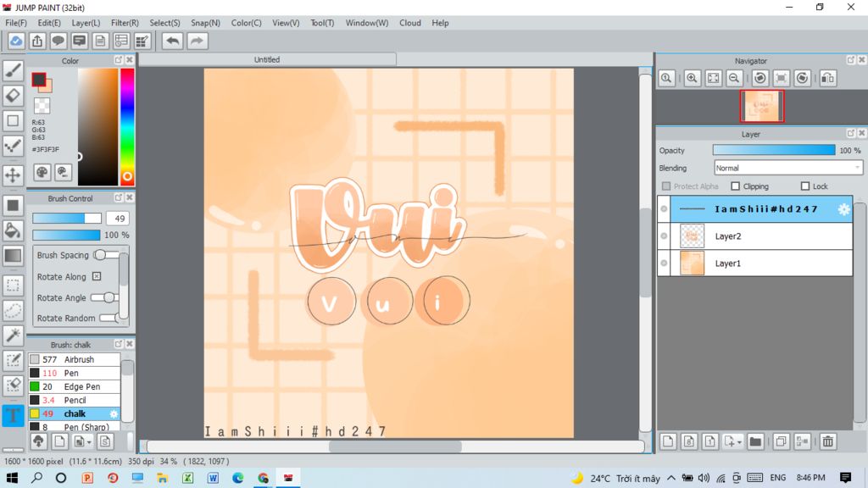Rotate canvas right in Navigator

click(x=802, y=78)
